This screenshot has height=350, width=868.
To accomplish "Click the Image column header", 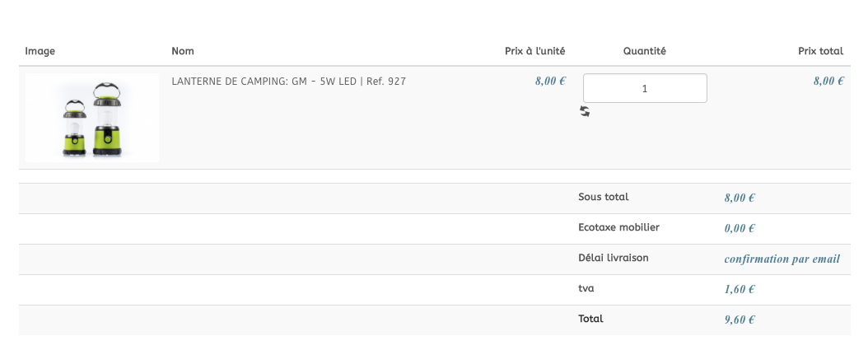I will tap(40, 51).
